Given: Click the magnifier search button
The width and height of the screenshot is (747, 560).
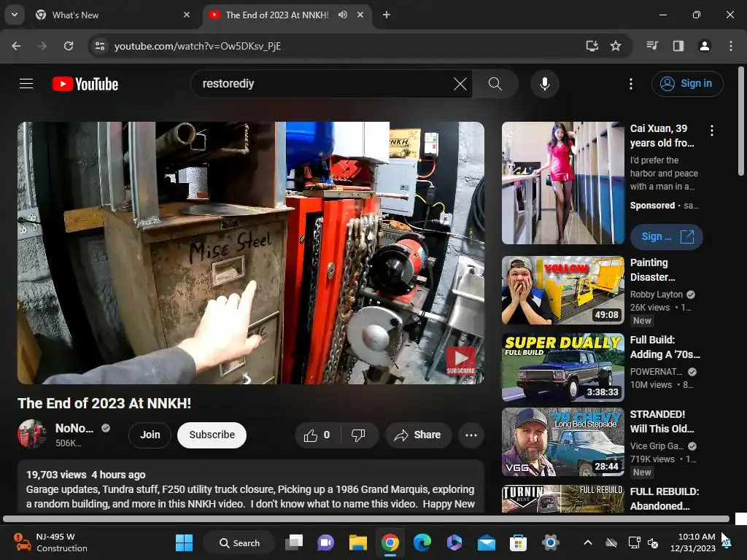Looking at the screenshot, I should click(495, 84).
